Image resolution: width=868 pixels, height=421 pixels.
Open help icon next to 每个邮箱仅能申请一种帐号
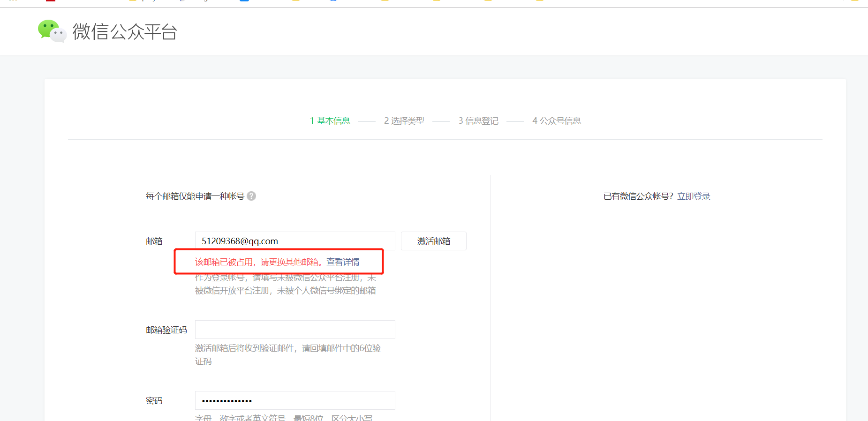pyautogui.click(x=251, y=196)
